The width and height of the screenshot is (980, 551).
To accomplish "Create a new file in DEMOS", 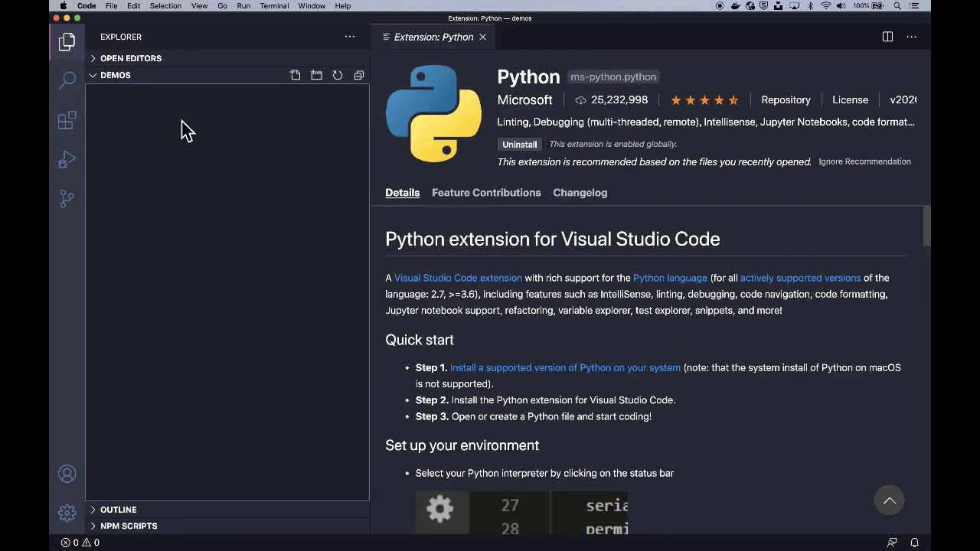I will [296, 75].
